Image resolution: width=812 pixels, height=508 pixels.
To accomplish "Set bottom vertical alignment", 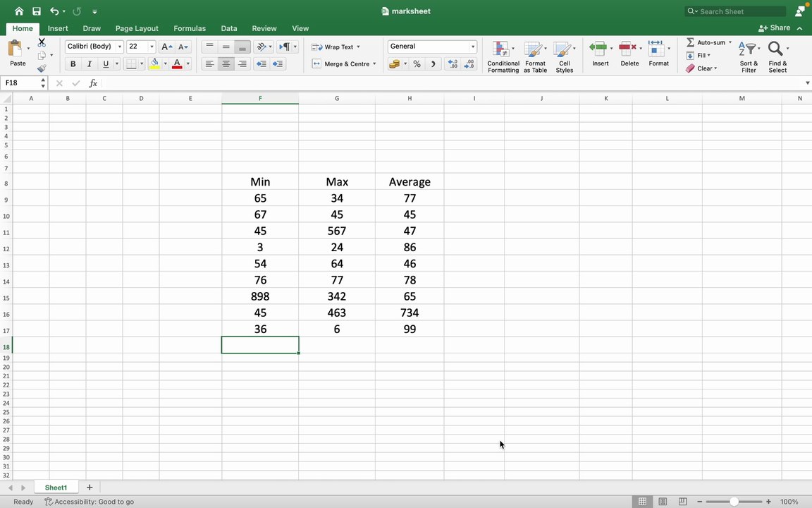I will point(242,47).
